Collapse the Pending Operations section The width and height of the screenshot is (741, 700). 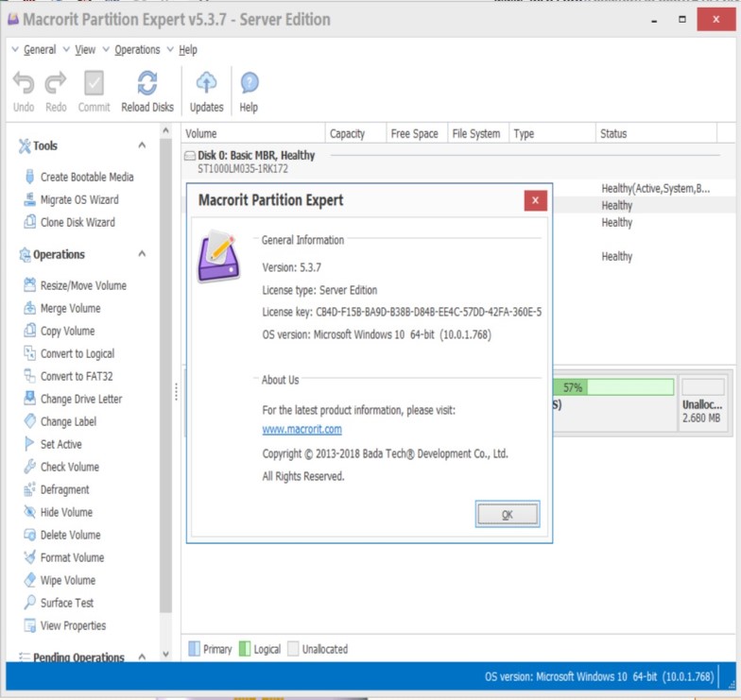pyautogui.click(x=142, y=657)
